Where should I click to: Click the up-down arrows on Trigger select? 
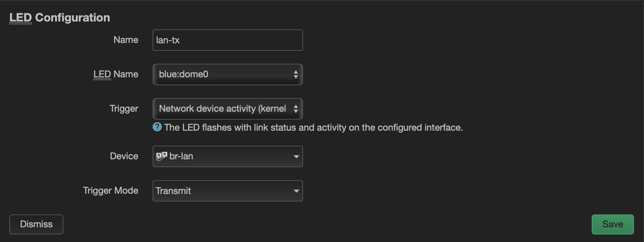[x=295, y=109]
